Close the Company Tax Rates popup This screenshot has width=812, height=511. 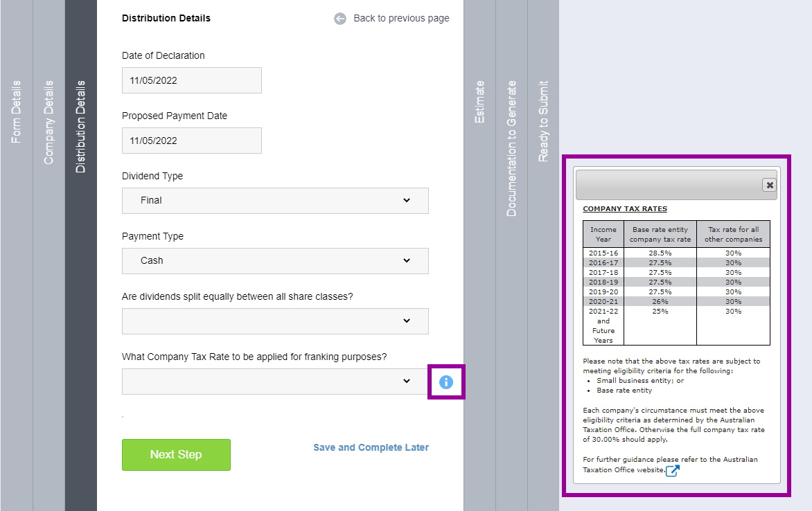tap(769, 185)
